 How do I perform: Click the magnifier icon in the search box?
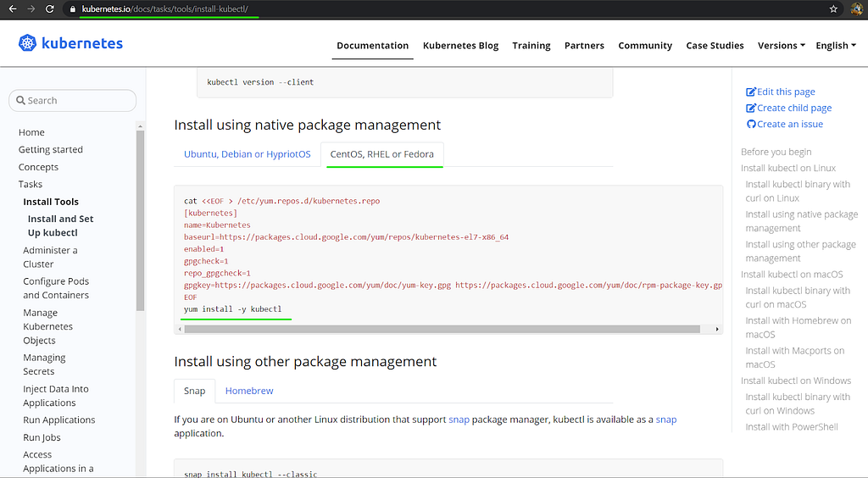tap(20, 100)
